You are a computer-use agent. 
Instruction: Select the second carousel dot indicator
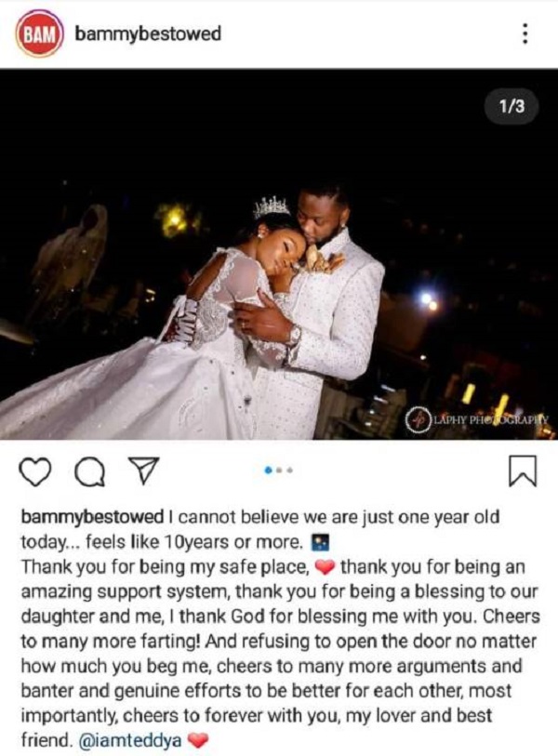[280, 470]
